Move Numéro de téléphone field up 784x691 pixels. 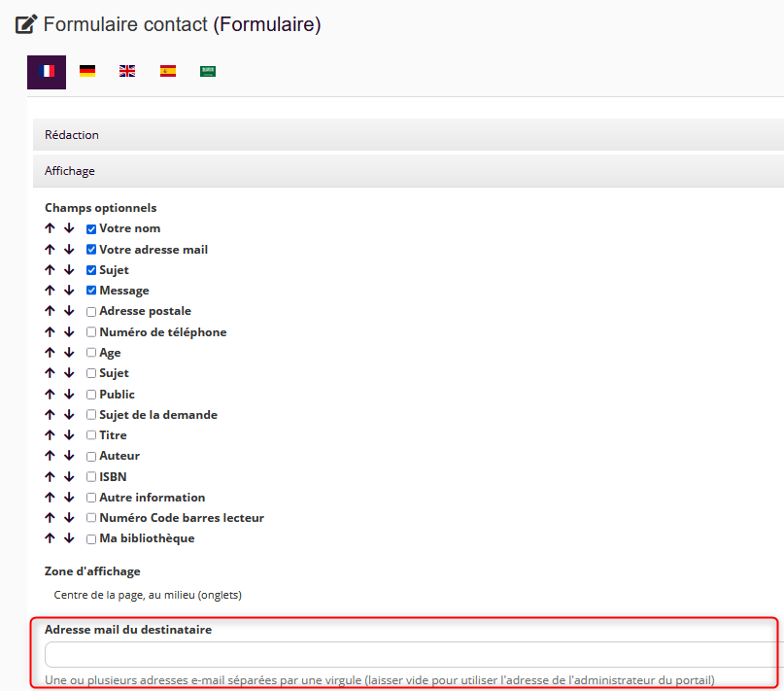(x=50, y=332)
